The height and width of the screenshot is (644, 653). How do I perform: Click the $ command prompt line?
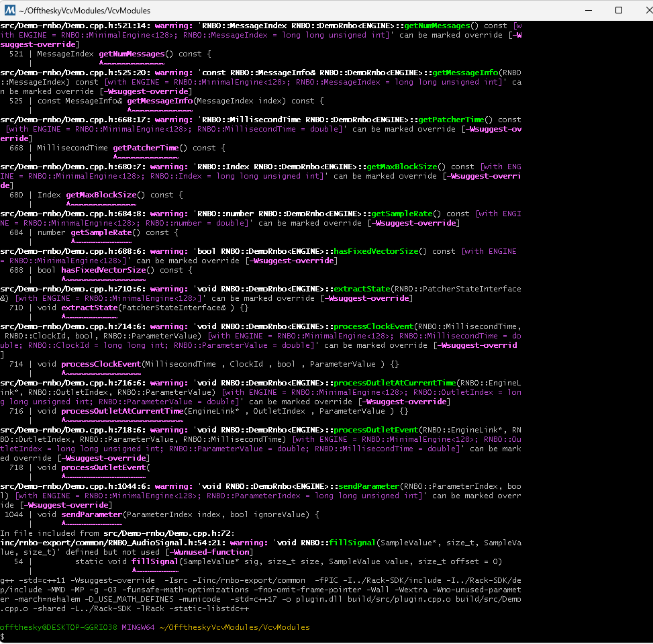3,636
